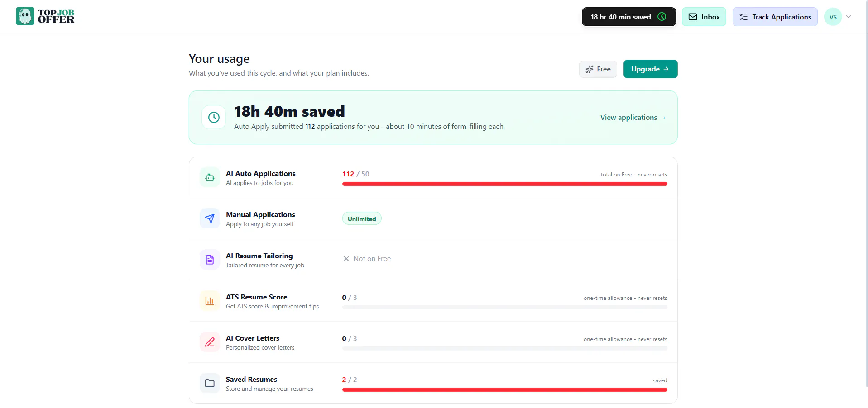Click the robot icon for AI Auto Applications
The image size is (868, 408).
tap(210, 177)
